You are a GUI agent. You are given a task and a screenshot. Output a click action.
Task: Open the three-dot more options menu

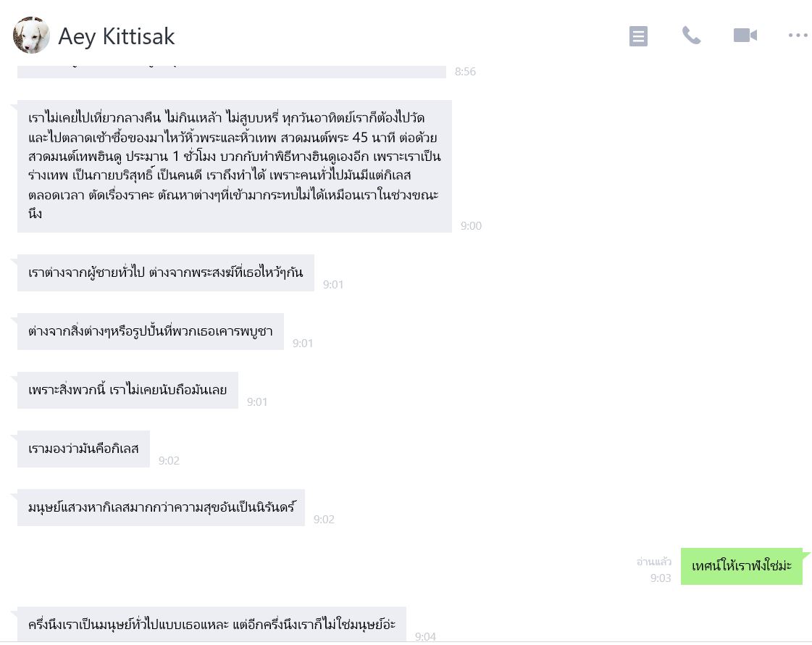click(798, 36)
